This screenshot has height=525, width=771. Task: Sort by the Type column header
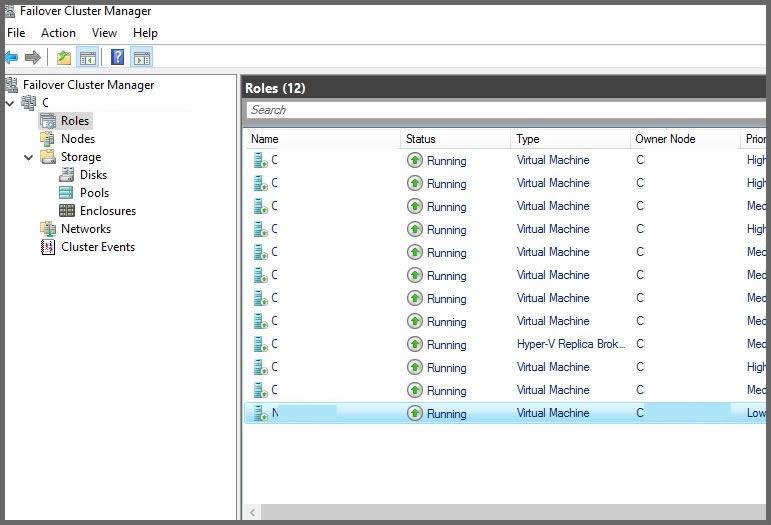click(528, 139)
